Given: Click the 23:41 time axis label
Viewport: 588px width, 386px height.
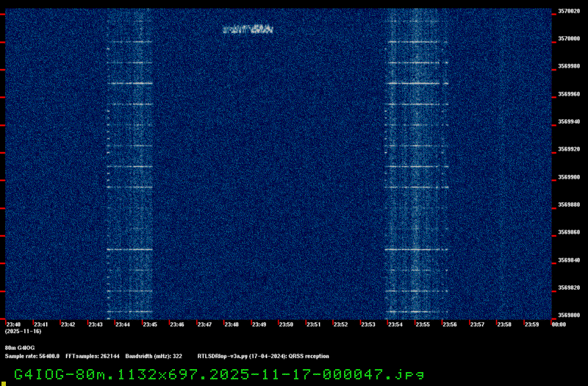Looking at the screenshot, I should point(40,324).
